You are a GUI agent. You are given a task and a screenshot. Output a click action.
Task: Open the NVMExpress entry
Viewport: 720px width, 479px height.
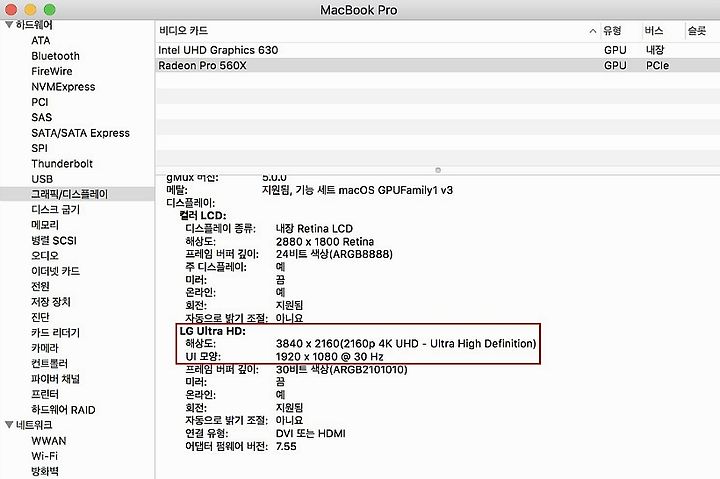pyautogui.click(x=63, y=87)
